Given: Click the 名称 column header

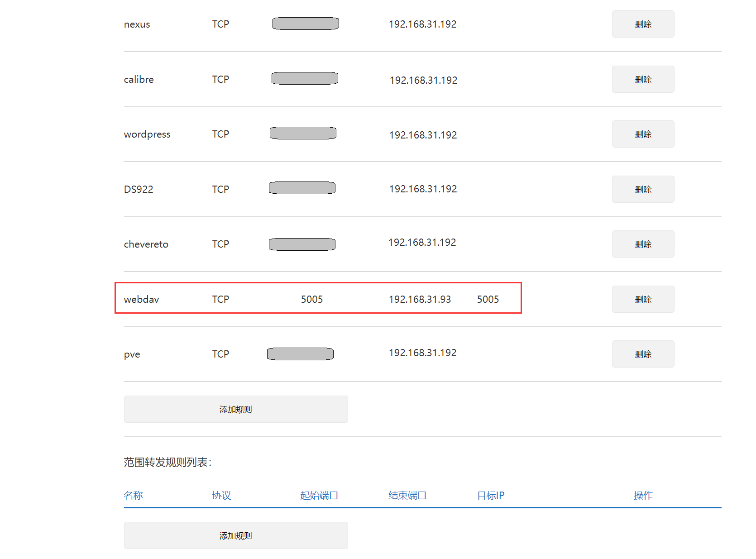Looking at the screenshot, I should [134, 496].
